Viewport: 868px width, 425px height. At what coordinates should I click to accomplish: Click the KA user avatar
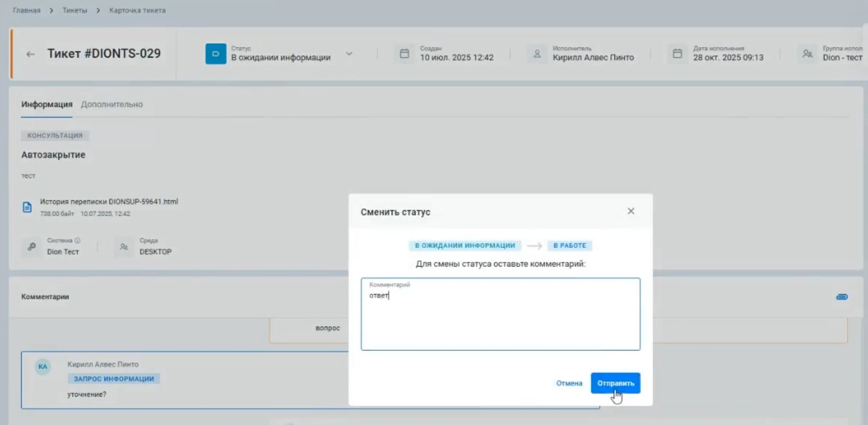coord(43,367)
